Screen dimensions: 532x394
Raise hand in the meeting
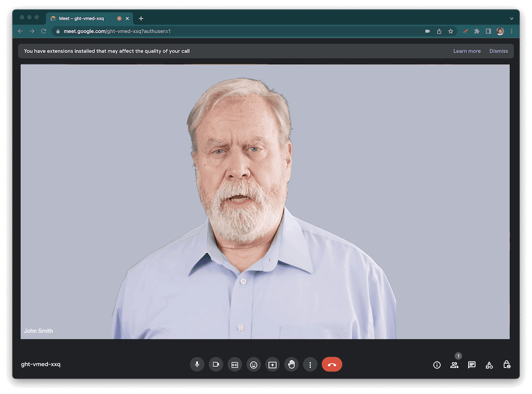coord(291,365)
